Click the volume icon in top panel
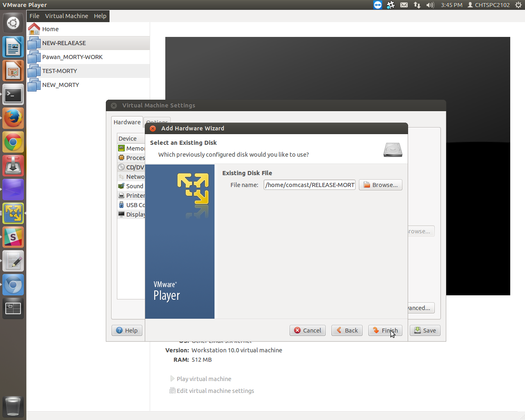The width and height of the screenshot is (525, 420). pyautogui.click(x=430, y=5)
